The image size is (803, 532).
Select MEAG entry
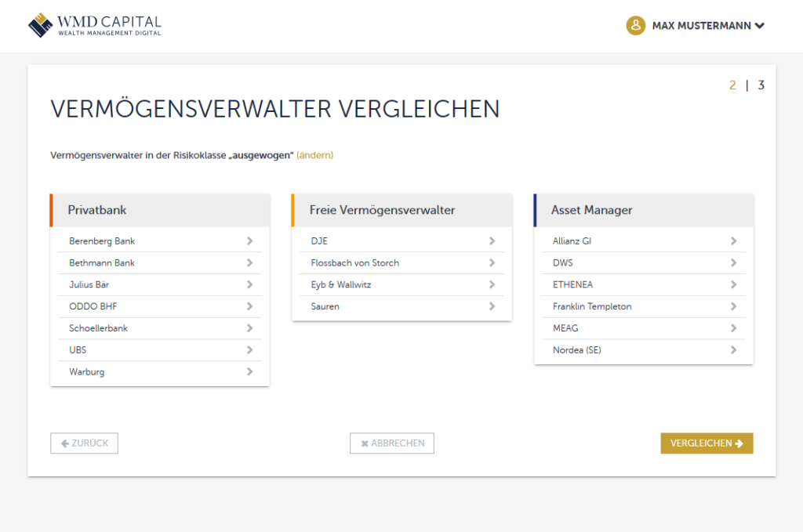point(643,328)
